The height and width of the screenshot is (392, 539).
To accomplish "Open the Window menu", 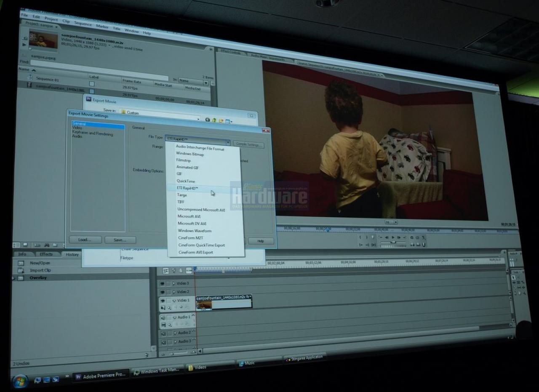I will pyautogui.click(x=131, y=31).
